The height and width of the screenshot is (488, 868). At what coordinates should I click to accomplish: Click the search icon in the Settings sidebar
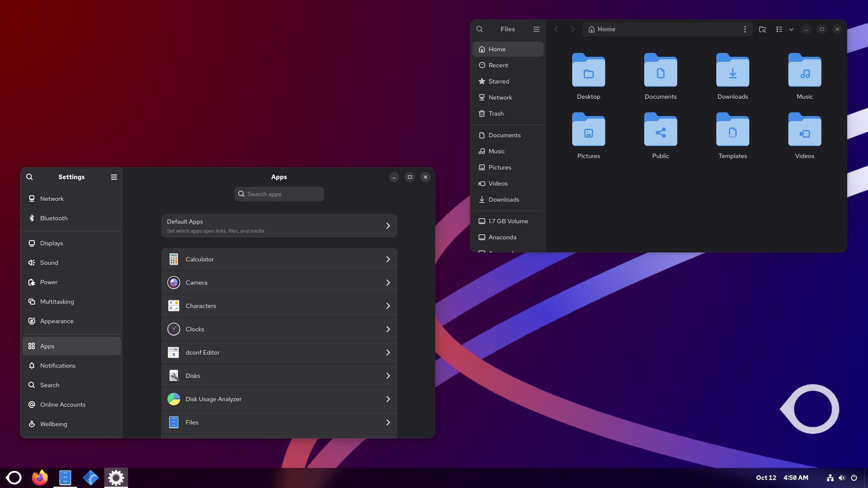point(29,177)
